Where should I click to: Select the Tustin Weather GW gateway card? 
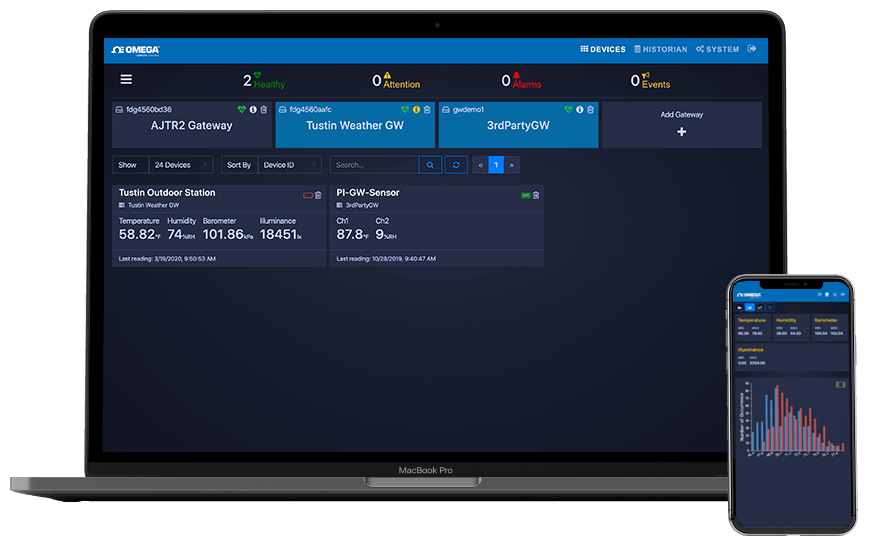[355, 127]
